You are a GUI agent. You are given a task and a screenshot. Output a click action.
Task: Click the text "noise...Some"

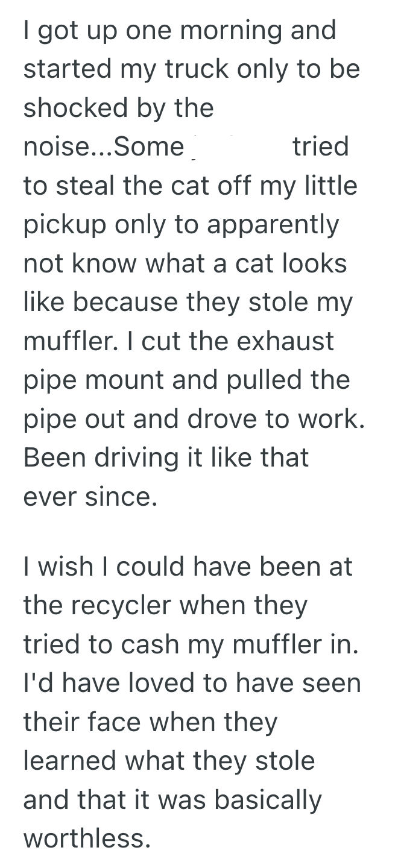[103, 147]
